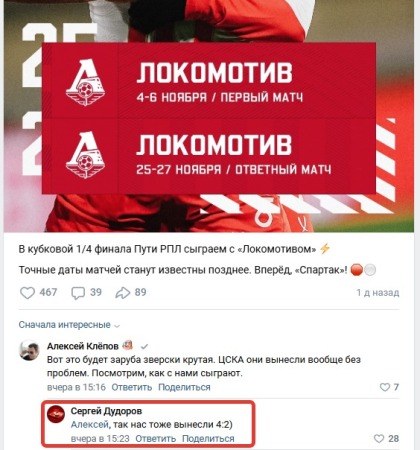Like the Spartak post via heart icon
420x450 pixels.
pyautogui.click(x=28, y=293)
